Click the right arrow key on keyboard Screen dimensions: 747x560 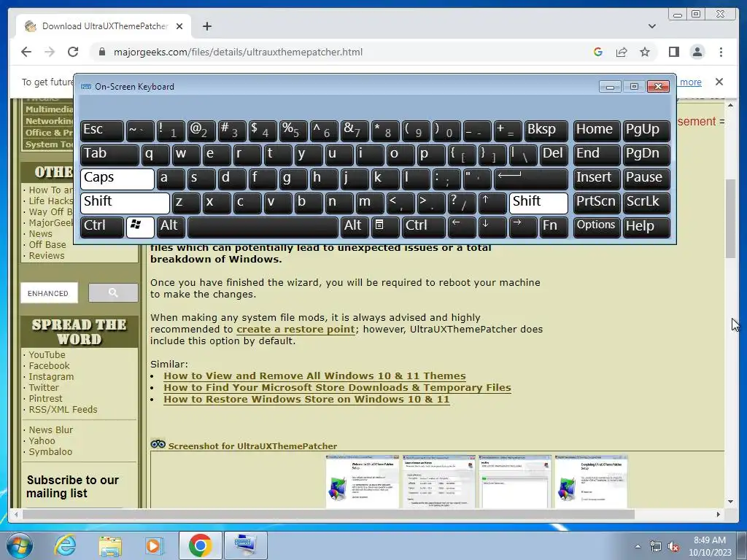(522, 227)
